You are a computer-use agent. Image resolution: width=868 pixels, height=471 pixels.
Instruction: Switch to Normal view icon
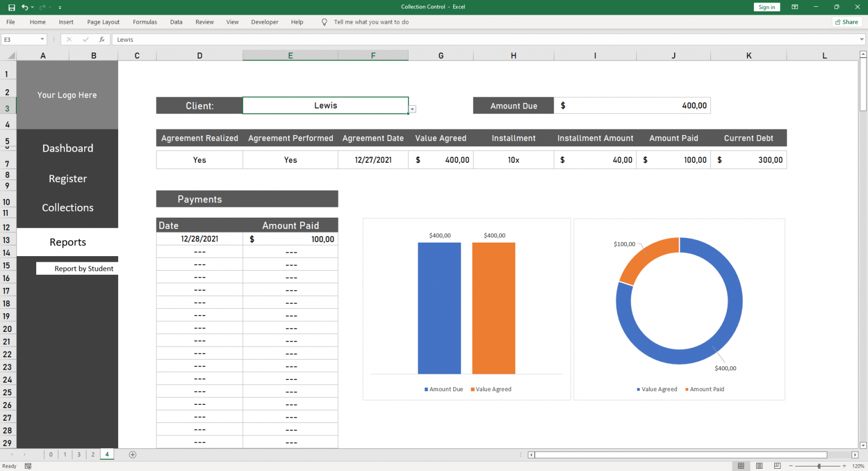coord(741,466)
